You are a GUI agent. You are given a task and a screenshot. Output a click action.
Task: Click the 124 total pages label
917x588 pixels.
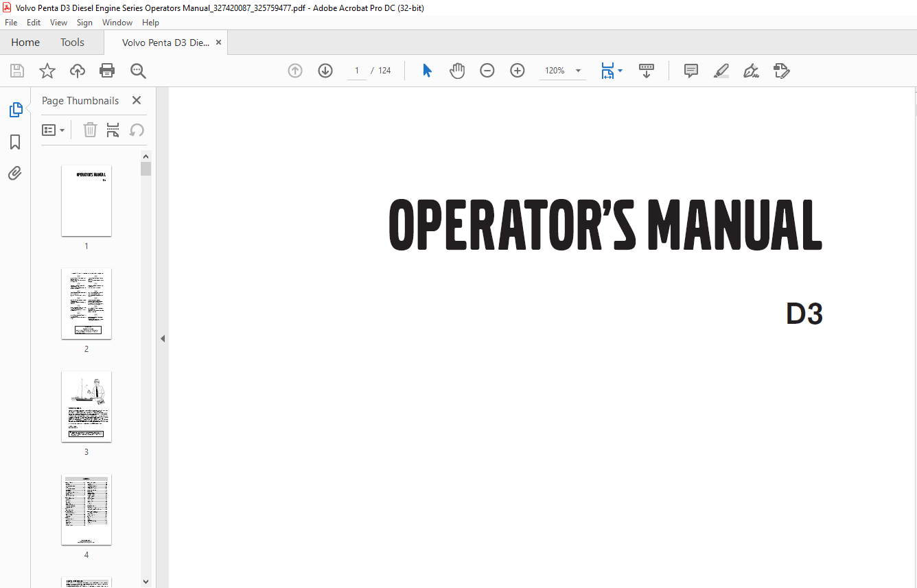pos(384,71)
